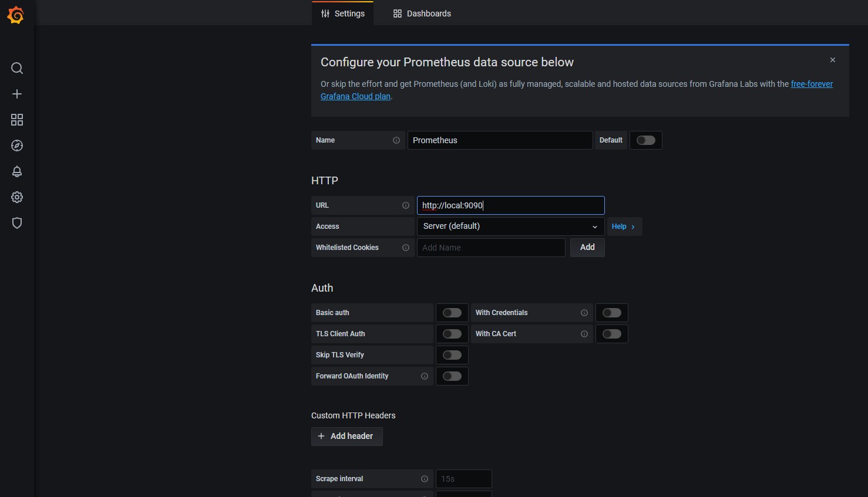This screenshot has height=497, width=868.
Task: Enable the With CA Cert switch
Action: tap(611, 334)
